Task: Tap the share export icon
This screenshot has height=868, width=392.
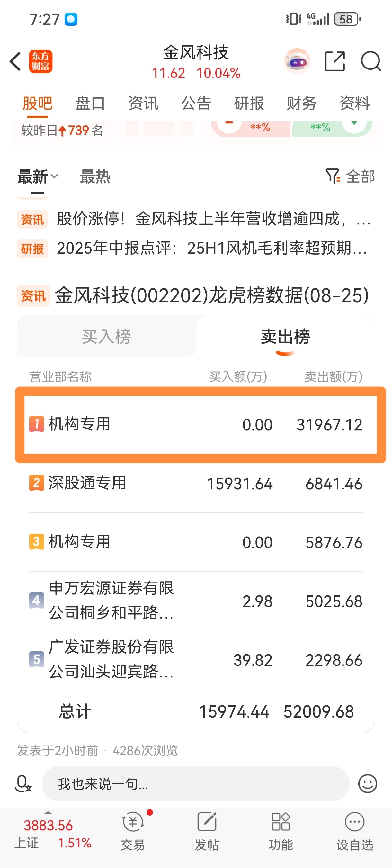Action: click(335, 61)
